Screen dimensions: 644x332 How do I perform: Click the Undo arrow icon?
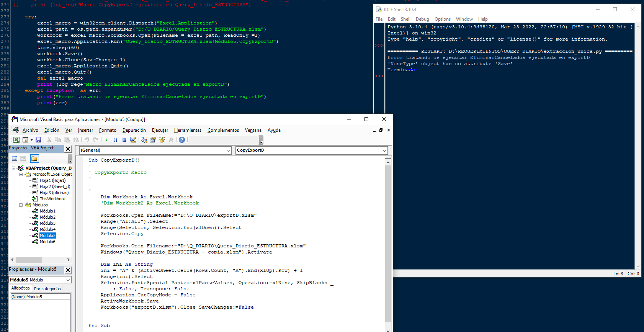pos(87,140)
